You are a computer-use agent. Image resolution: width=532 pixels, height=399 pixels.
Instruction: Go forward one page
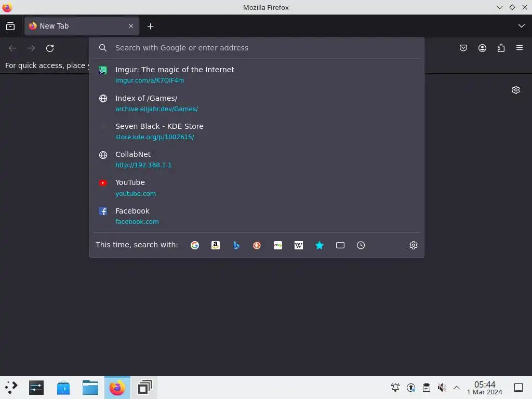(x=31, y=48)
